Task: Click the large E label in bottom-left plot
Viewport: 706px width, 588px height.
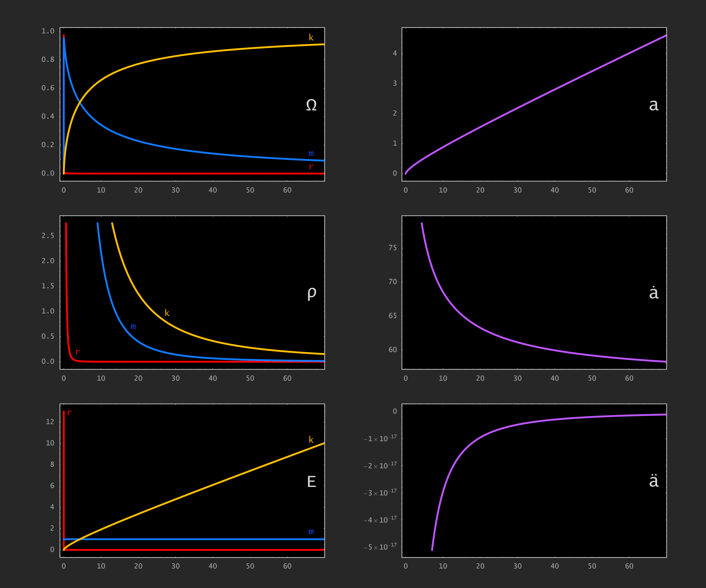Action: 311,482
